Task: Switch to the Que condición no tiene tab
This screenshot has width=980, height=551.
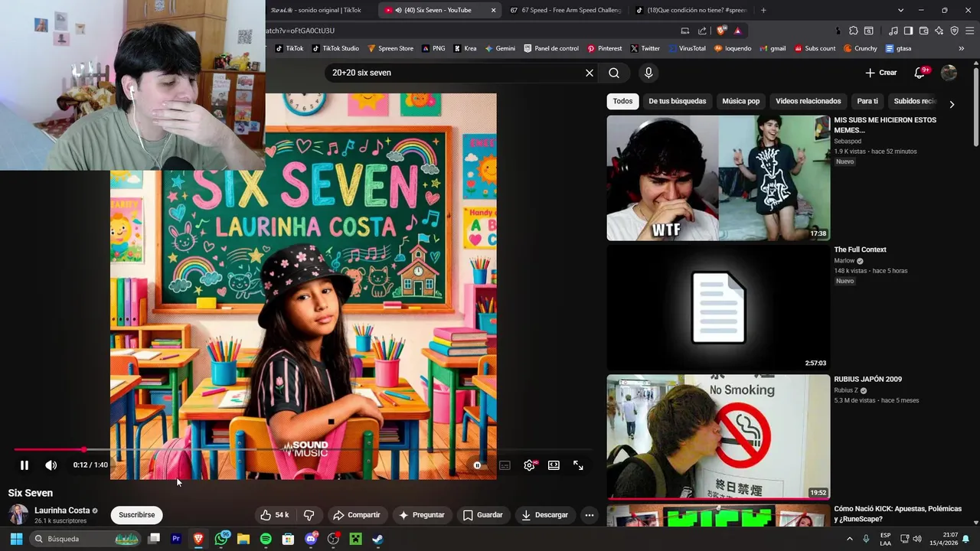Action: tap(692, 10)
